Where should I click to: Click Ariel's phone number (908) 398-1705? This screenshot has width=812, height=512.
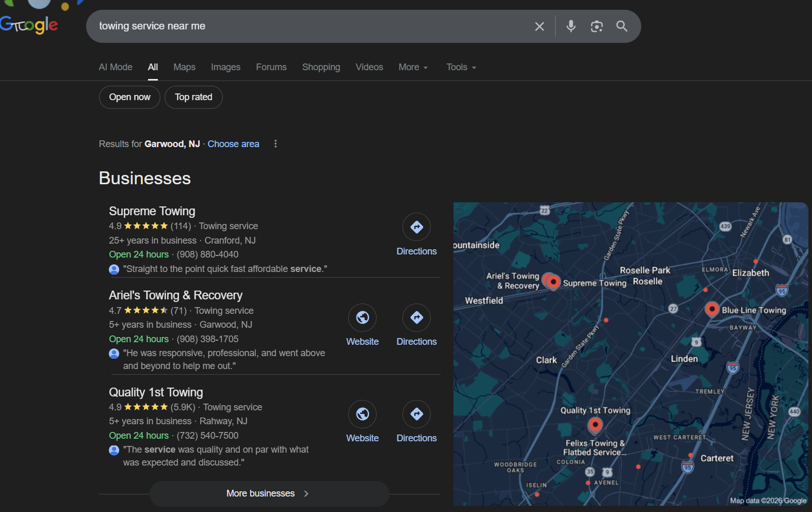coord(207,339)
